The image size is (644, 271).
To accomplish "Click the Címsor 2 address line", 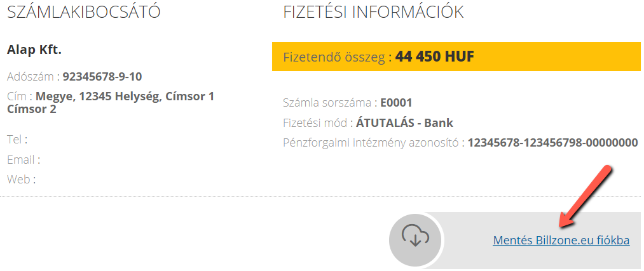I will [x=32, y=109].
